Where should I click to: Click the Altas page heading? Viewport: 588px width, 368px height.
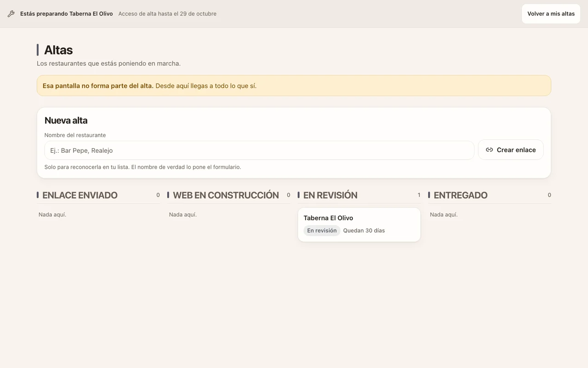click(x=58, y=50)
